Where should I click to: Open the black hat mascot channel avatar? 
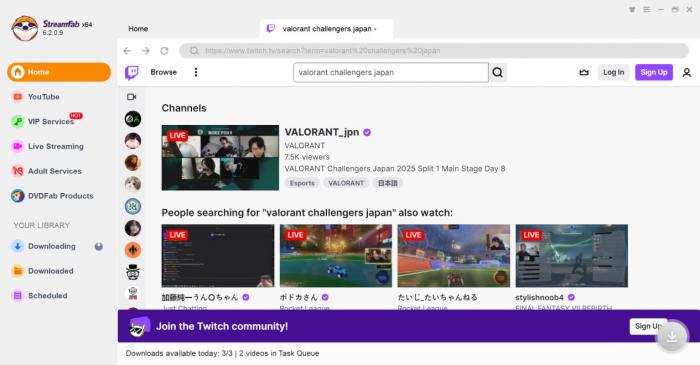pyautogui.click(x=133, y=272)
